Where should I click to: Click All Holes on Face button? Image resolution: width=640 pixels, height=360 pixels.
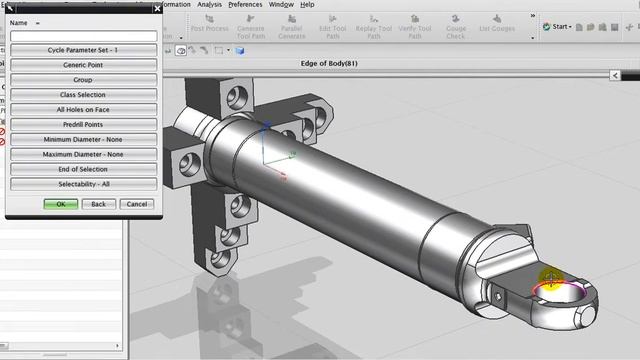click(x=83, y=109)
